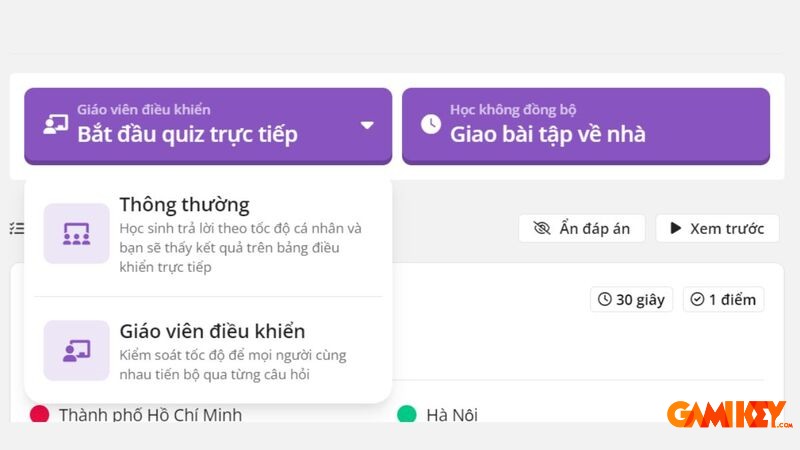Open the 1 điểm points selector
The image size is (800, 450).
point(724,299)
